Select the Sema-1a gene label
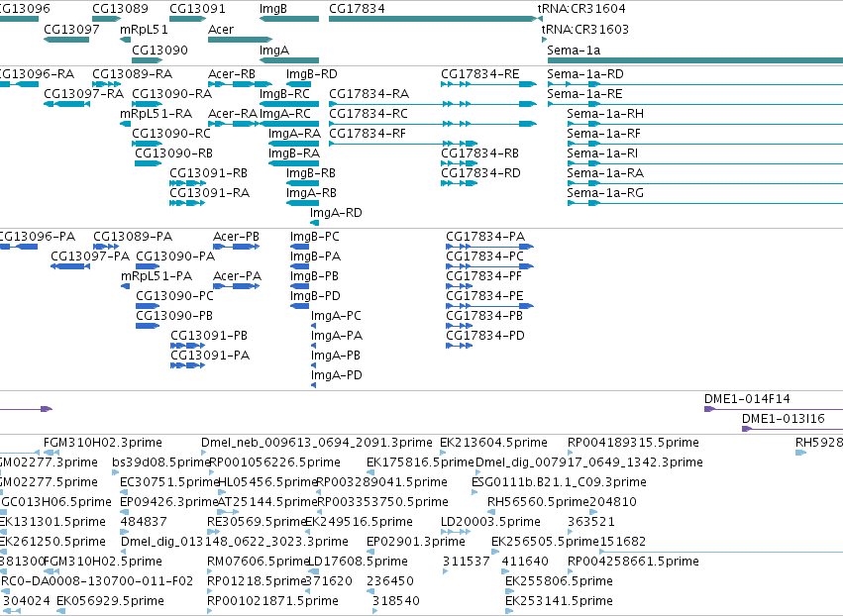 pyautogui.click(x=574, y=50)
